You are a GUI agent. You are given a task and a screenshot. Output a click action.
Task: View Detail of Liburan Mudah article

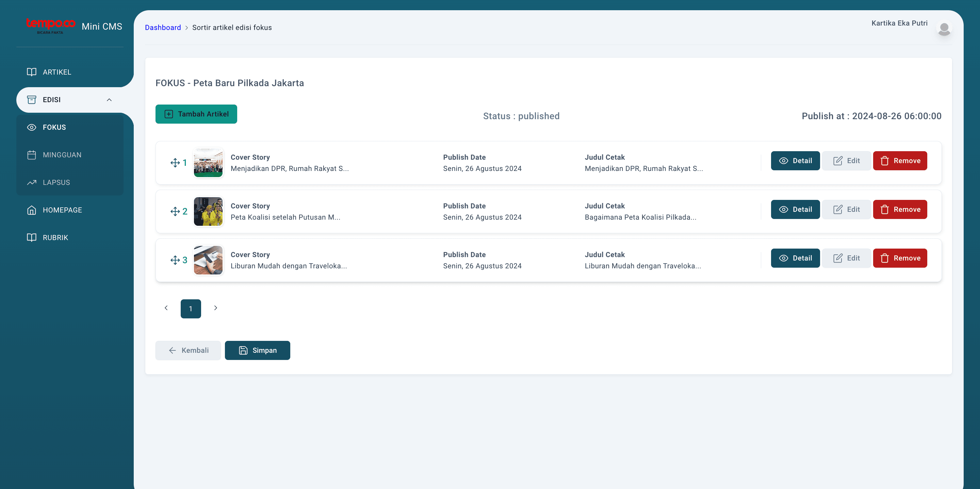click(795, 258)
